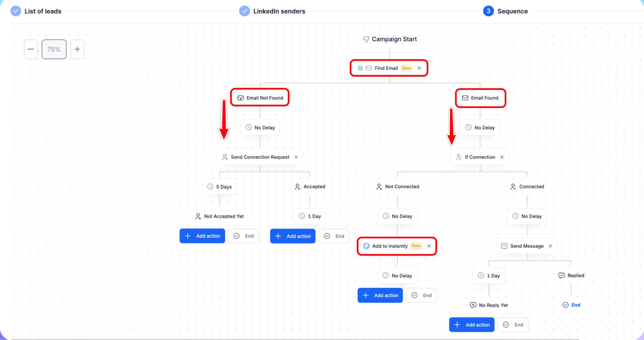Remove the Send Message step
The image size is (644, 340).
coord(550,246)
